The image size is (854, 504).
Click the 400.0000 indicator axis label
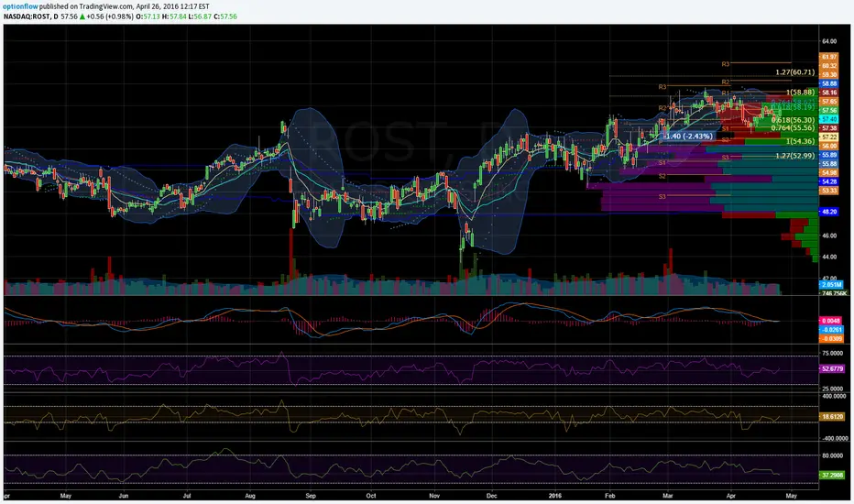pos(834,396)
